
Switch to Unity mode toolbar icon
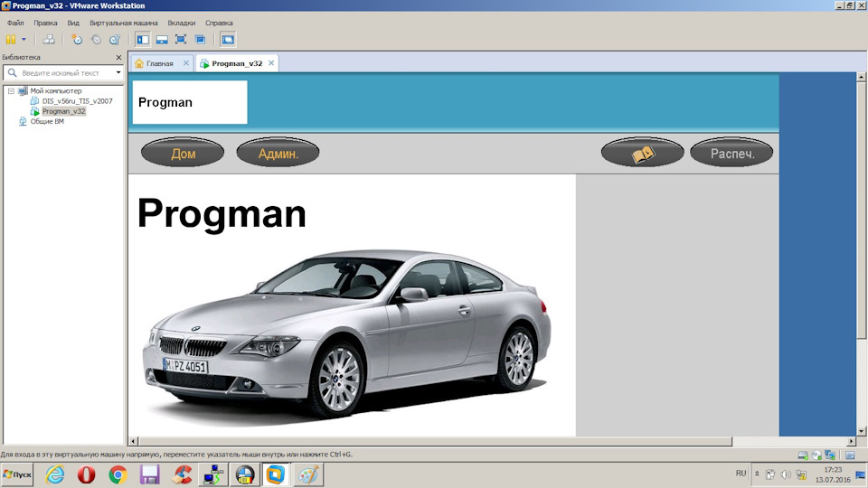click(x=201, y=39)
